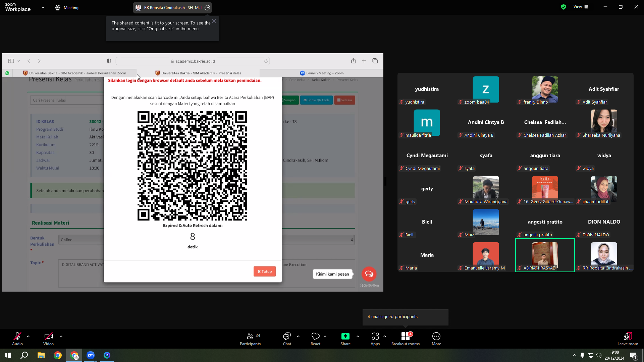Select franky Dinno participant tile

click(545, 89)
